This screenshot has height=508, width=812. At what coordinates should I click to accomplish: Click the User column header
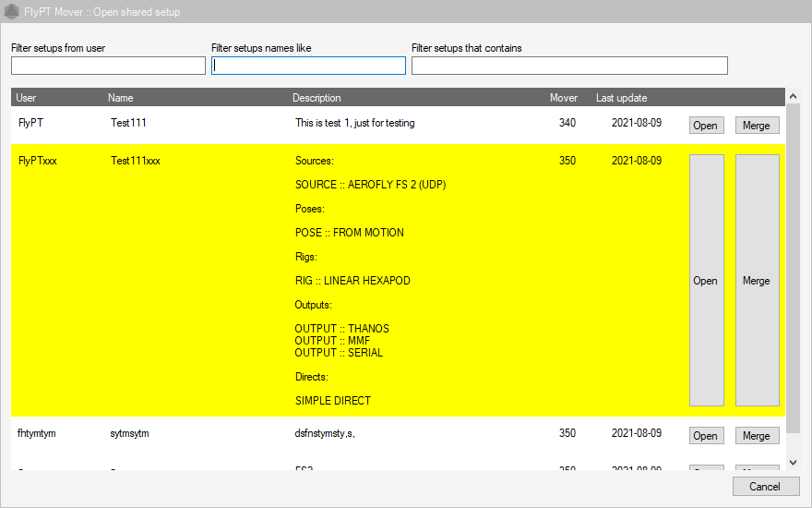pyautogui.click(x=26, y=98)
